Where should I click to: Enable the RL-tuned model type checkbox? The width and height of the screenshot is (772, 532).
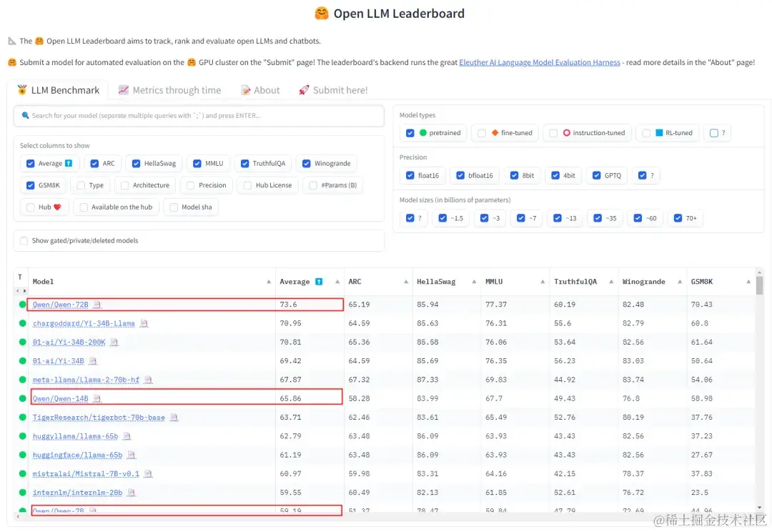(x=646, y=133)
